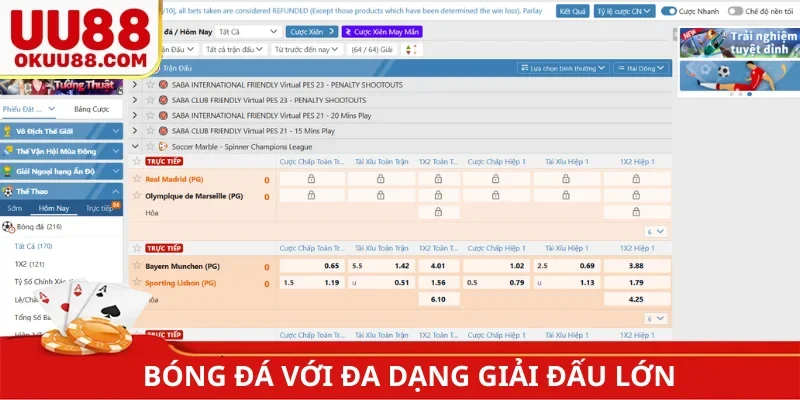Expand SABA CLUB FRIENDLY PES 21 15 Mins row

[135, 131]
